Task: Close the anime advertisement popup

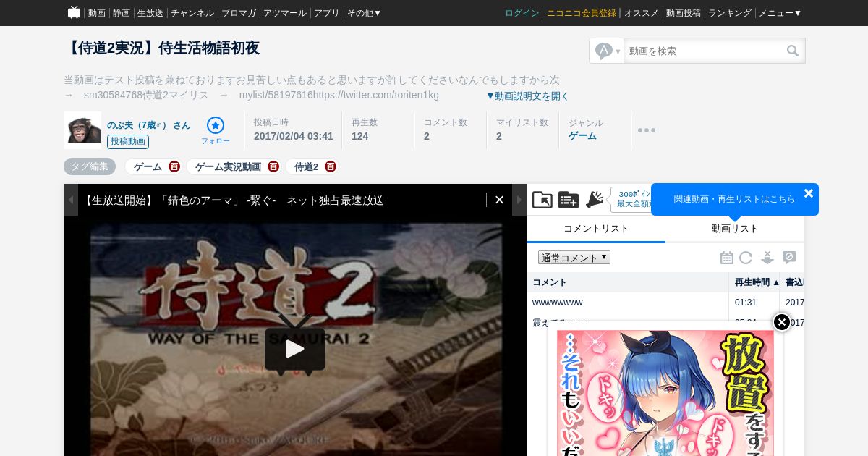Action: (782, 322)
